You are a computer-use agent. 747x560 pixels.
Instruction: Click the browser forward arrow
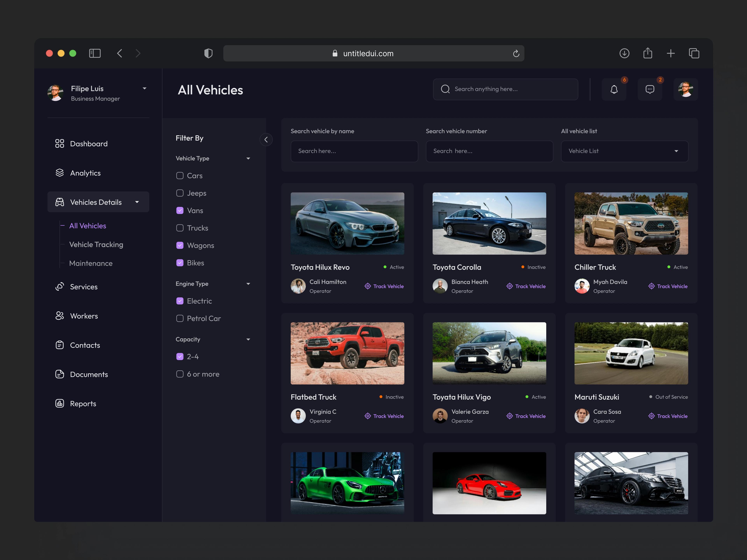(138, 53)
